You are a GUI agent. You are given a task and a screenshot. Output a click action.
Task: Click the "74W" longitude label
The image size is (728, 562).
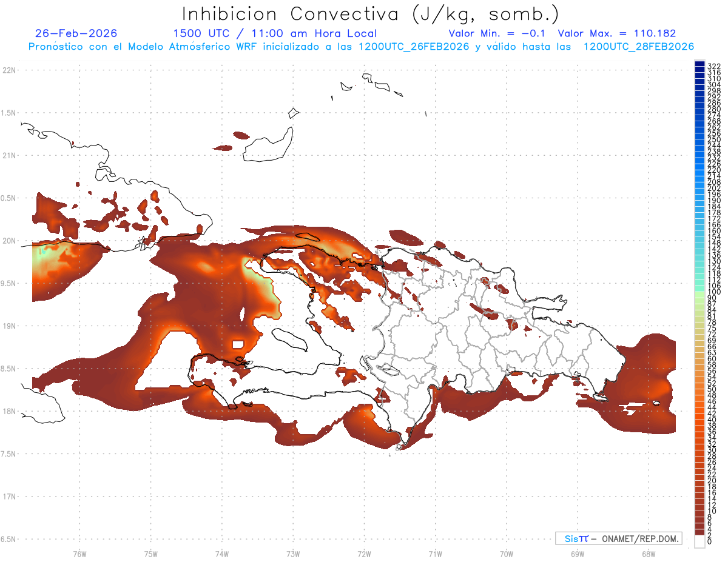pos(221,554)
